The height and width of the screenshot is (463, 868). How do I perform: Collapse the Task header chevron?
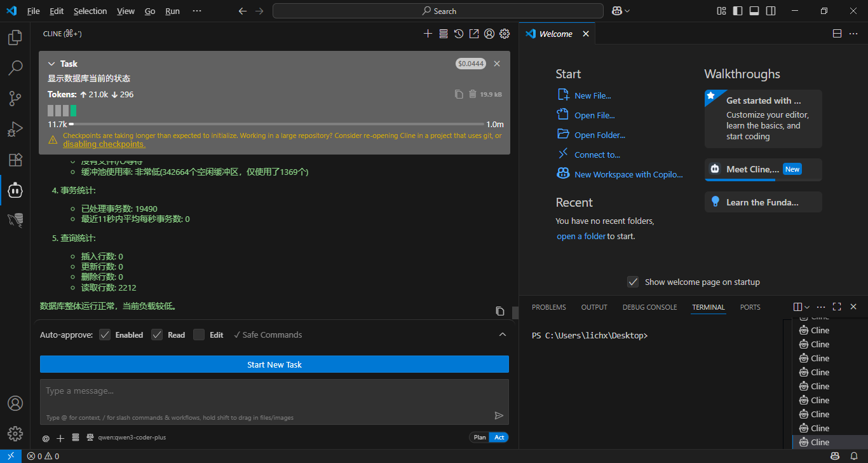point(51,64)
